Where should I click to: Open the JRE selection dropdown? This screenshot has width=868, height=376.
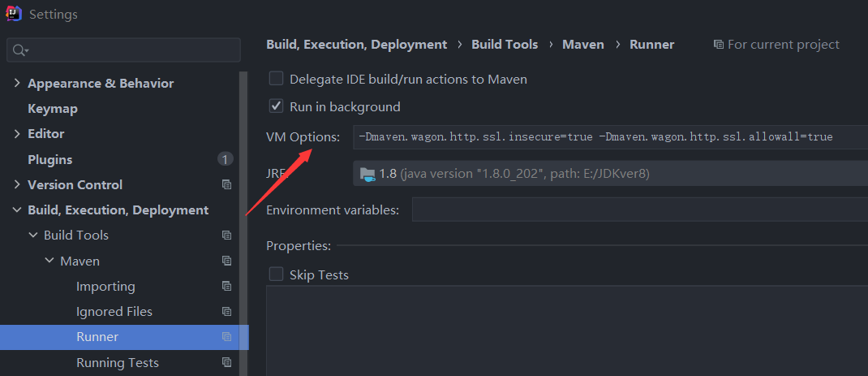[608, 173]
